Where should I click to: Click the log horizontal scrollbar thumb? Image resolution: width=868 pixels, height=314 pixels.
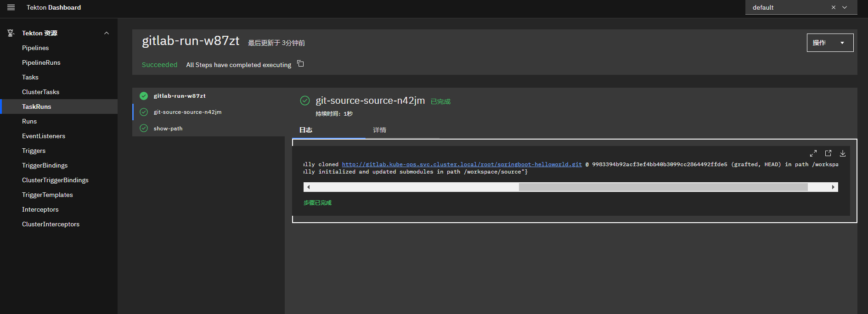[663, 187]
